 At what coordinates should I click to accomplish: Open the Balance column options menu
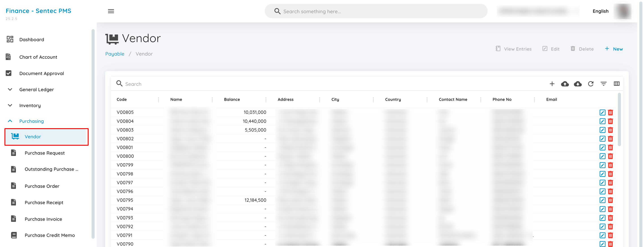(x=266, y=100)
